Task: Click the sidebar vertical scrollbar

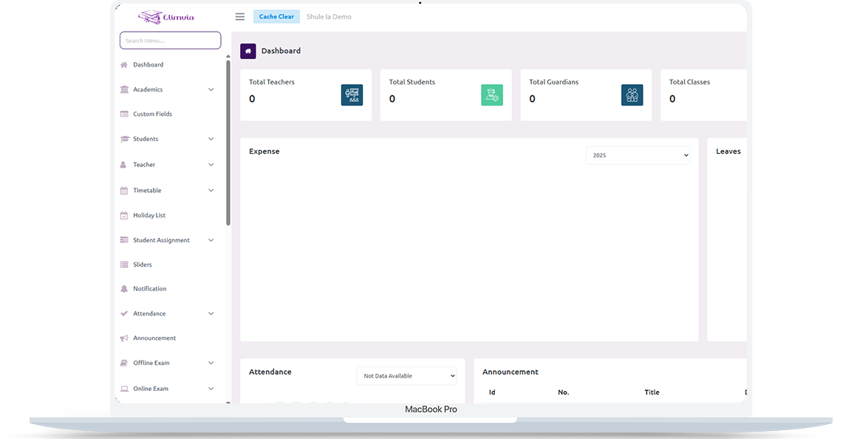Action: [228, 140]
